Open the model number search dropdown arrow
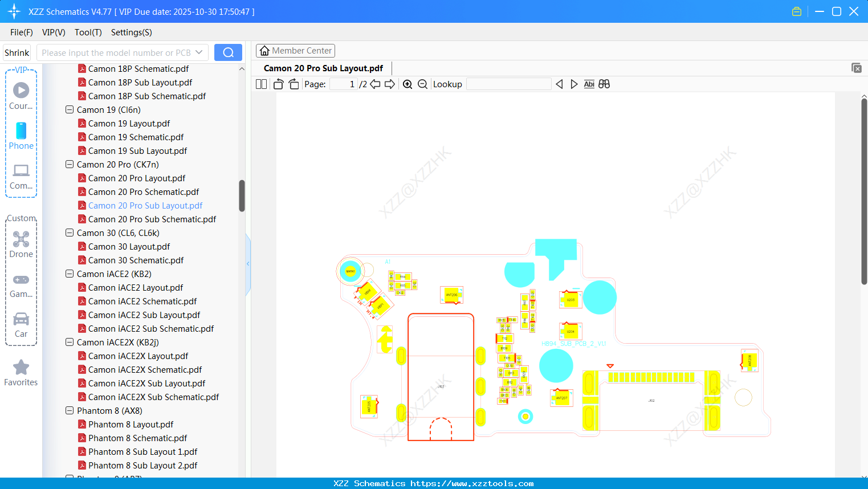 pyautogui.click(x=199, y=52)
